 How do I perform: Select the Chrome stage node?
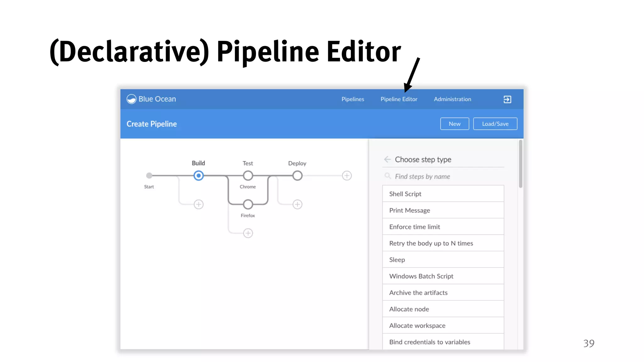[x=248, y=175]
